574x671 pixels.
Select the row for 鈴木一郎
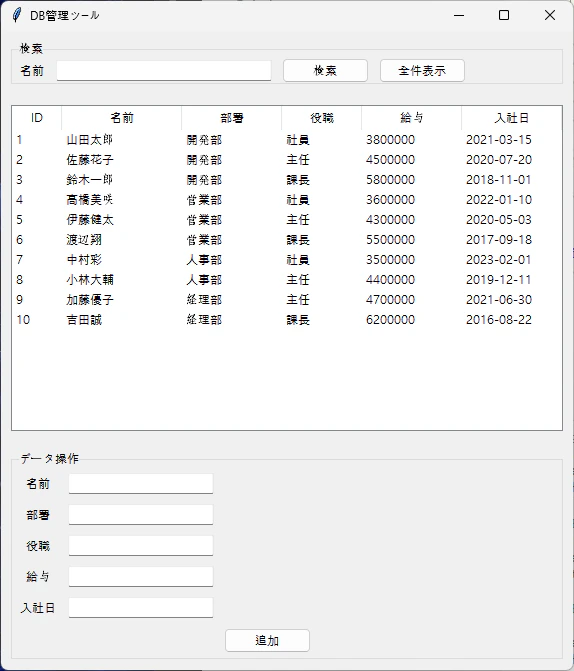(287, 180)
